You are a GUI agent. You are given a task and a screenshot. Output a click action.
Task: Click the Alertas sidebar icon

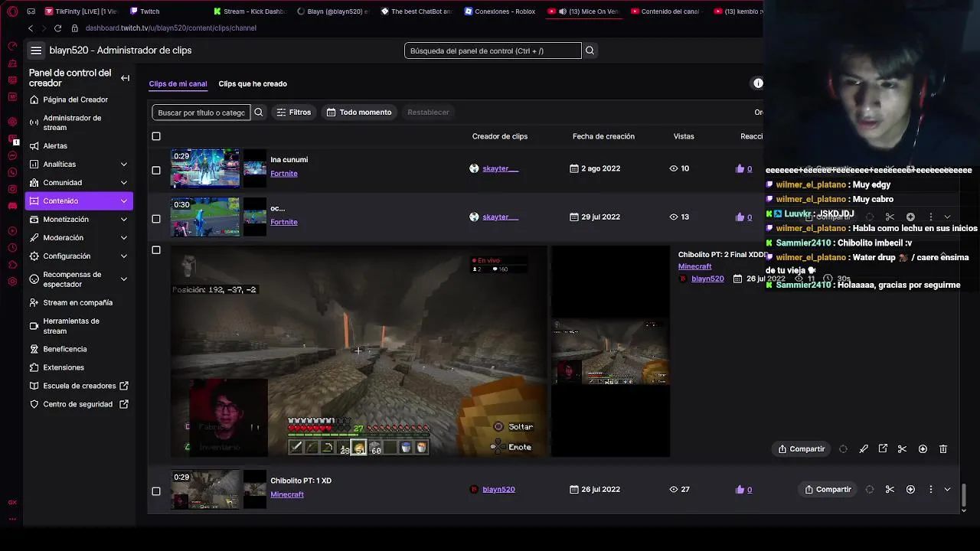[34, 146]
